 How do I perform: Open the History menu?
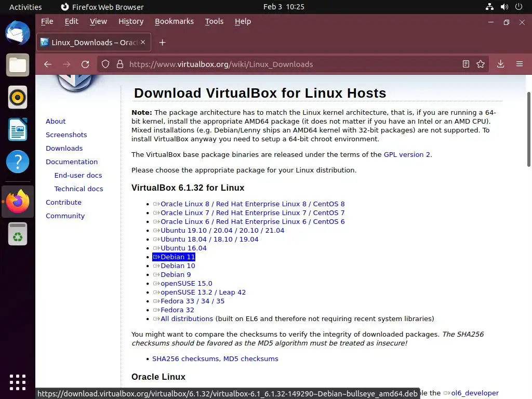131,21
